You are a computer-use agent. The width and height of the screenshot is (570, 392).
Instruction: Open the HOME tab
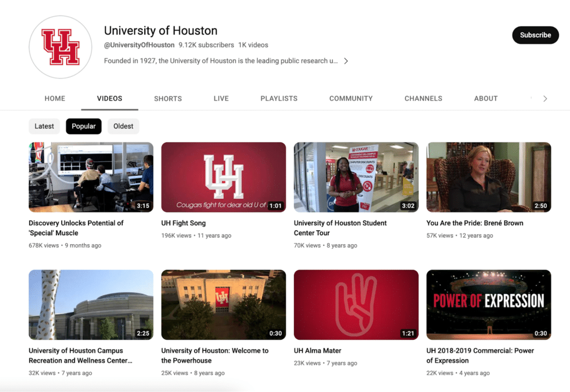coord(55,98)
